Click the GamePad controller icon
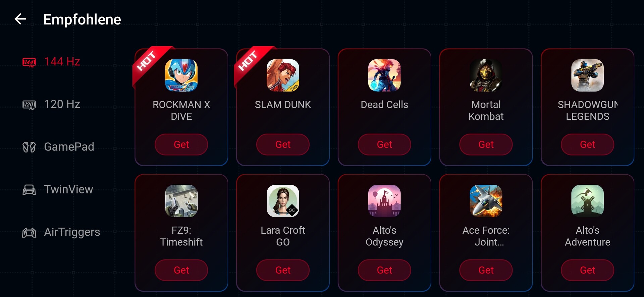 tap(29, 147)
